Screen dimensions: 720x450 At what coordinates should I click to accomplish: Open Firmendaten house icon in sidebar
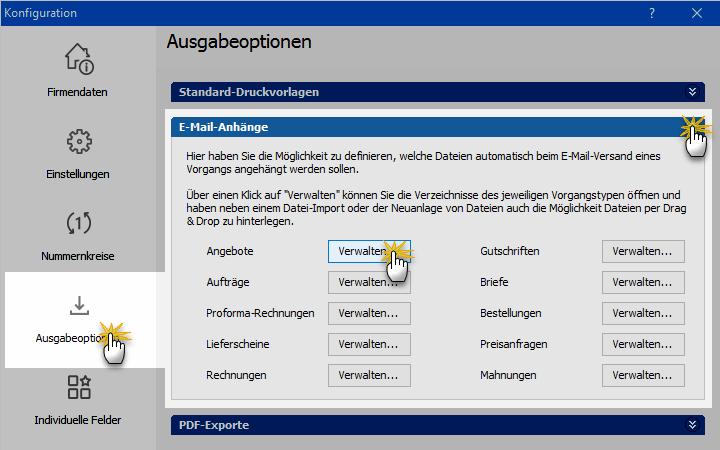tap(80, 59)
